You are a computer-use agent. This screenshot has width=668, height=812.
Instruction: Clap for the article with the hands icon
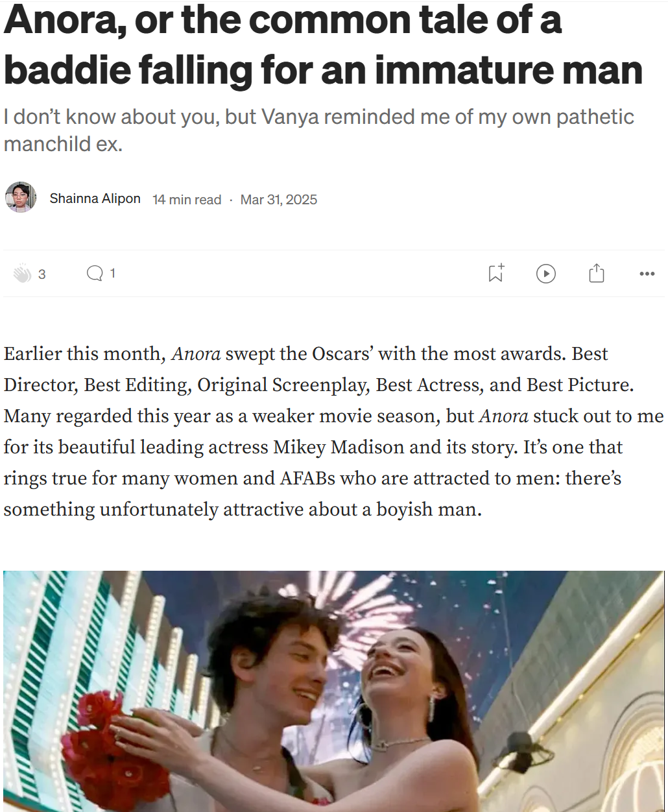22,274
